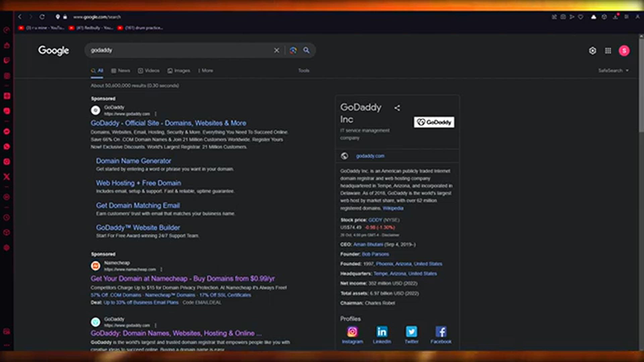Viewport: 644px width, 362px height.
Task: Open GoDaddy LinkedIn profile icon
Action: tap(382, 332)
